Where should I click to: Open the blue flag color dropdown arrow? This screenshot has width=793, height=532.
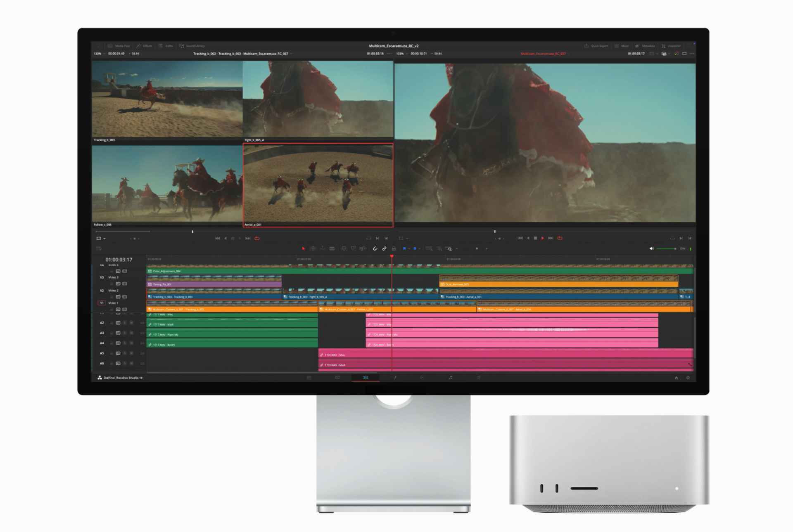pyautogui.click(x=409, y=248)
